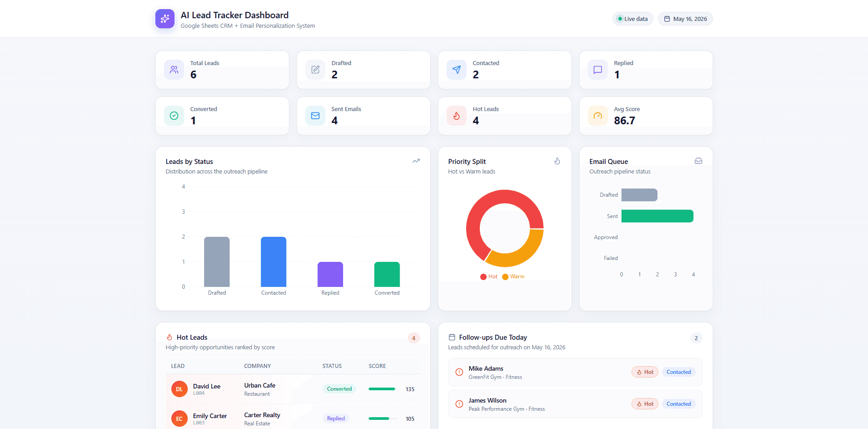Click the DL avatar for David Lee
Viewport: 868px width, 429px height.
[180, 389]
